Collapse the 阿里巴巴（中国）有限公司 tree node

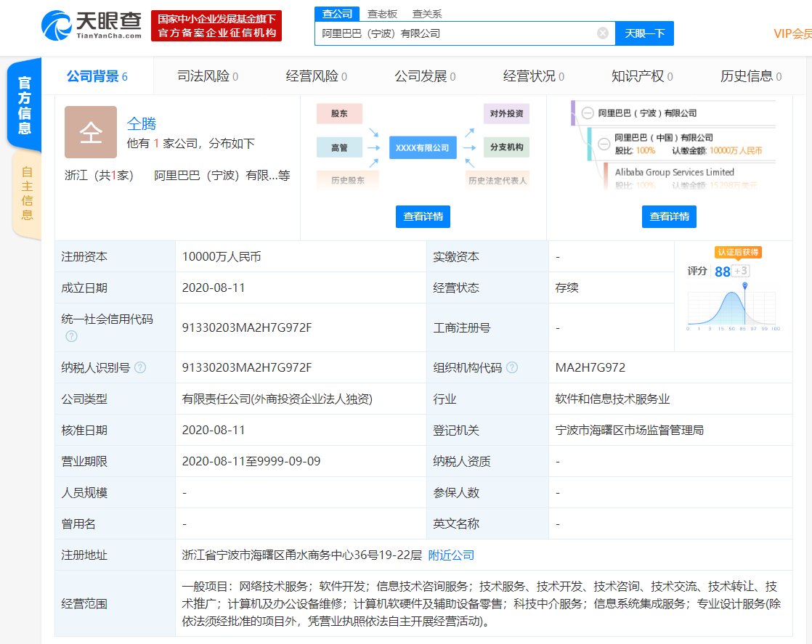tap(603, 144)
